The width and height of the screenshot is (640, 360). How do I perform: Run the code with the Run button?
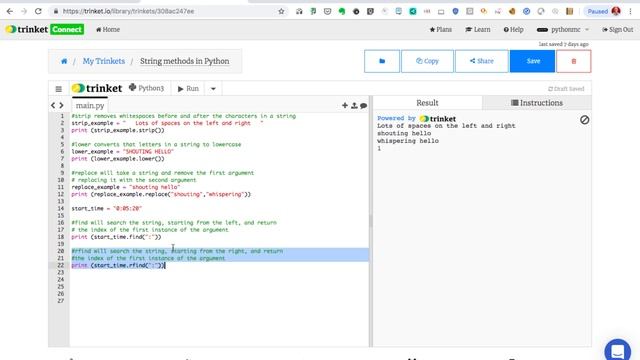point(188,89)
